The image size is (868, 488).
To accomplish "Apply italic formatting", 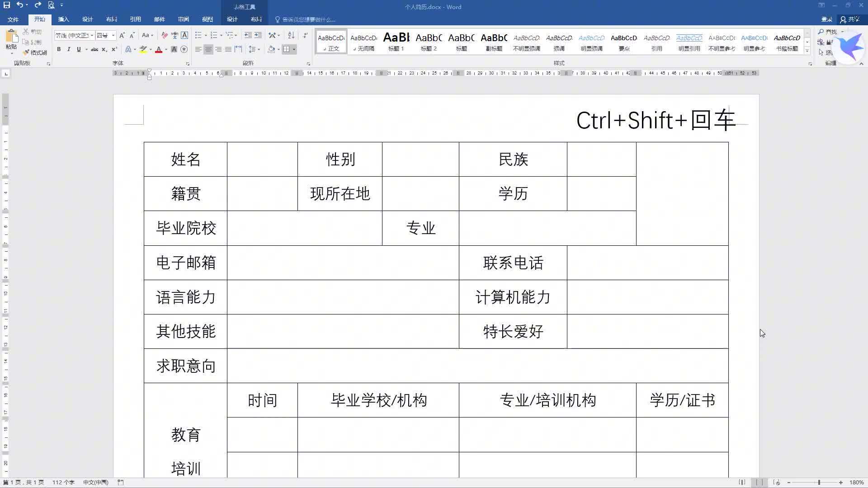I will [69, 50].
